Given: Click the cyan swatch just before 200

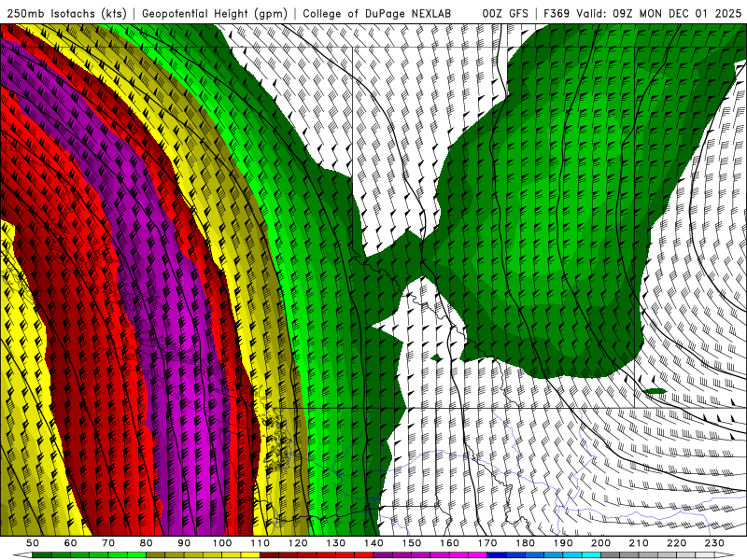Looking at the screenshot, I should click(591, 555).
